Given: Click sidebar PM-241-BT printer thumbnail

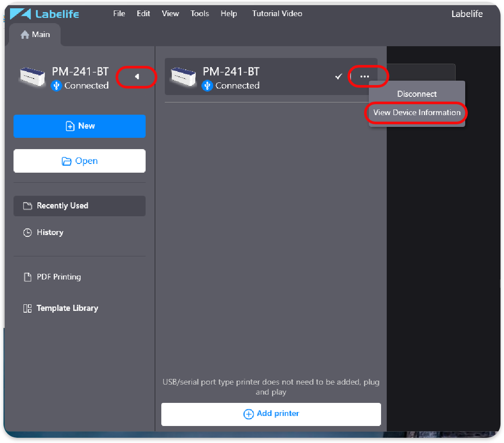Looking at the screenshot, I should pyautogui.click(x=32, y=76).
